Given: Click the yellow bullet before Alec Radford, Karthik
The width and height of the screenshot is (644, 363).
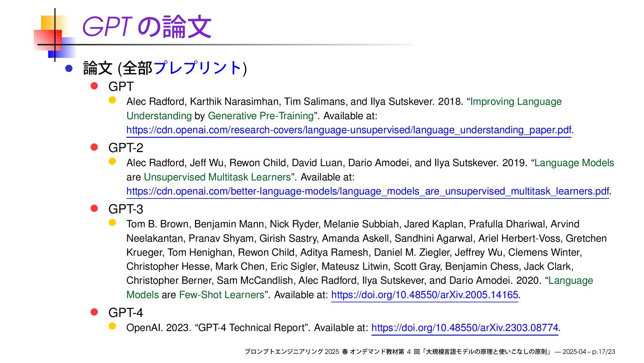Looking at the screenshot, I should (112, 100).
